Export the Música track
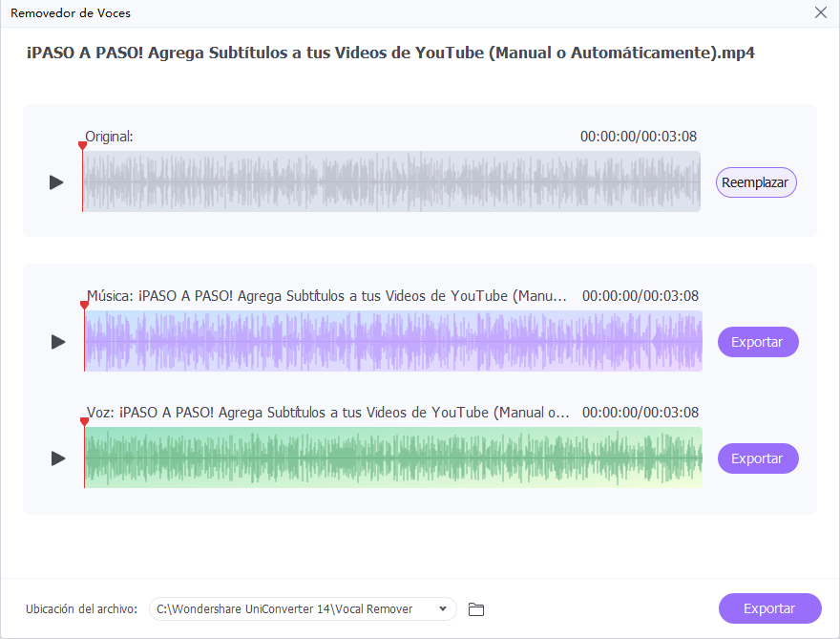Screen dimensions: 840x639 pos(757,341)
